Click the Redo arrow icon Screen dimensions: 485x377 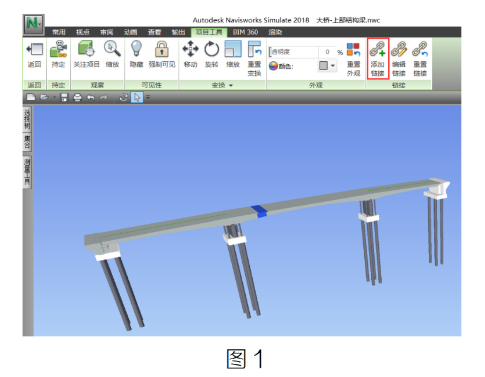point(104,97)
